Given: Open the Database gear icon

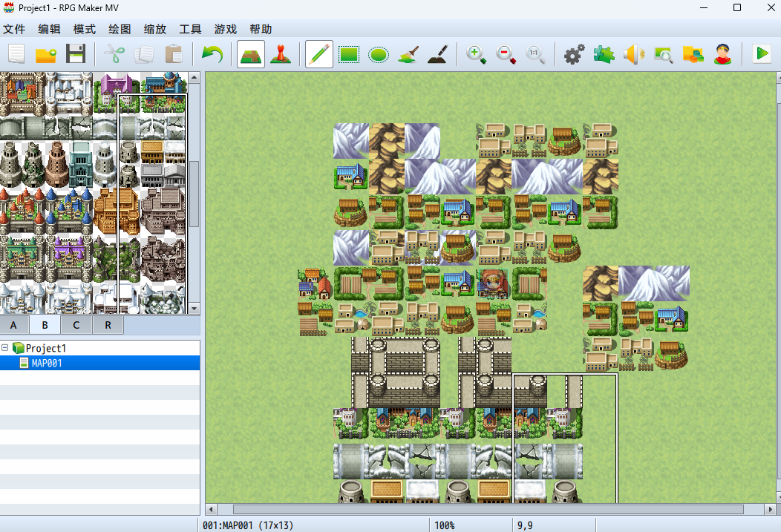Looking at the screenshot, I should click(574, 55).
